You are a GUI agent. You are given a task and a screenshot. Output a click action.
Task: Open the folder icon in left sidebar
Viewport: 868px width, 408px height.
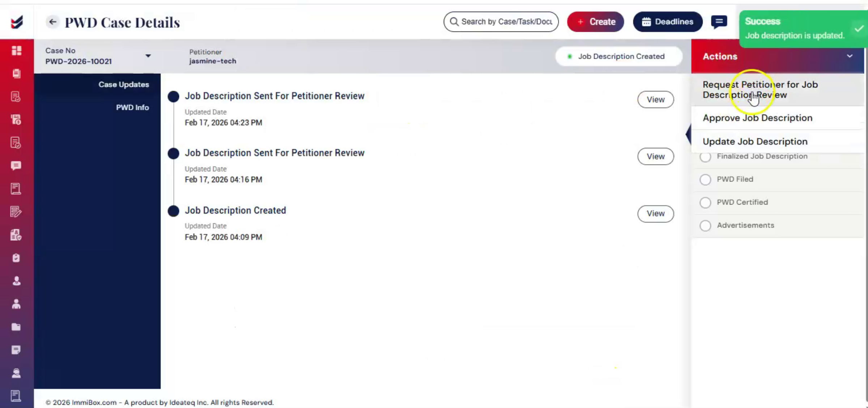click(16, 327)
